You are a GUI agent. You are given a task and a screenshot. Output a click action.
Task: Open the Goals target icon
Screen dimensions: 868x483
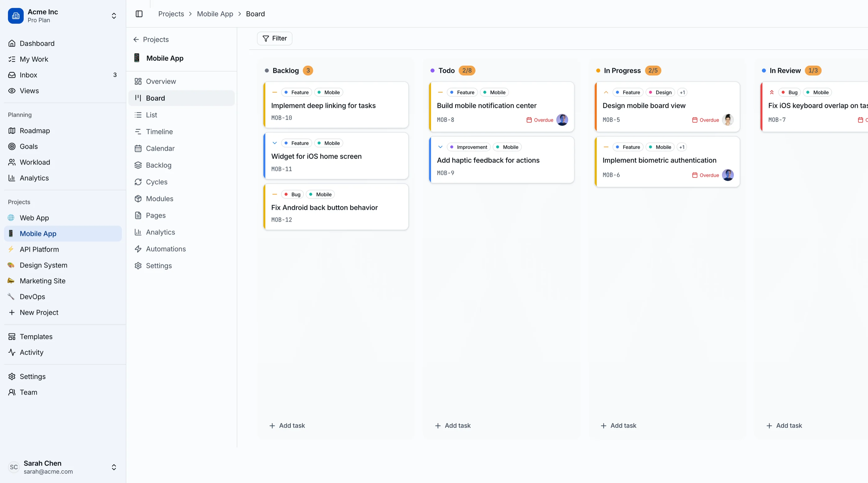pyautogui.click(x=12, y=147)
